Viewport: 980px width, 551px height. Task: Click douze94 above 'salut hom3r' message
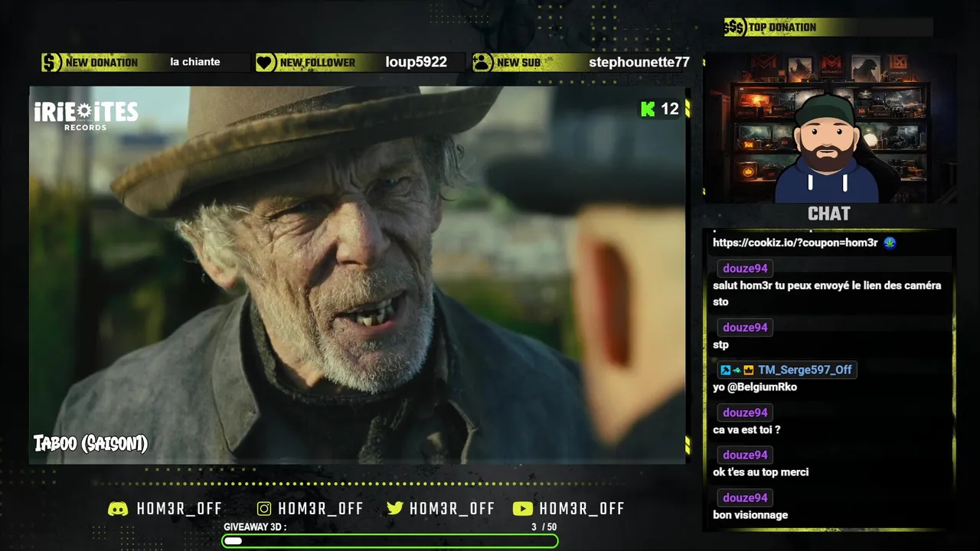pos(745,269)
